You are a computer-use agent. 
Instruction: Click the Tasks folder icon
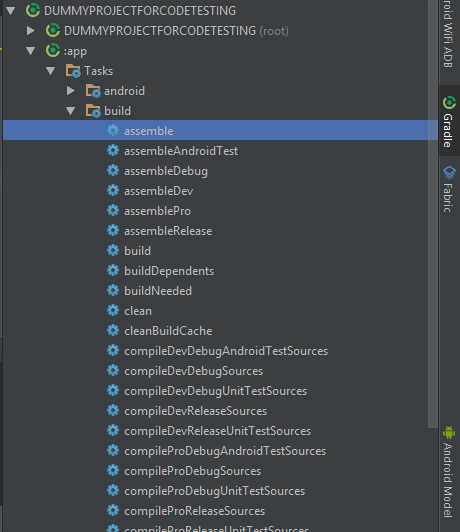(x=73, y=71)
